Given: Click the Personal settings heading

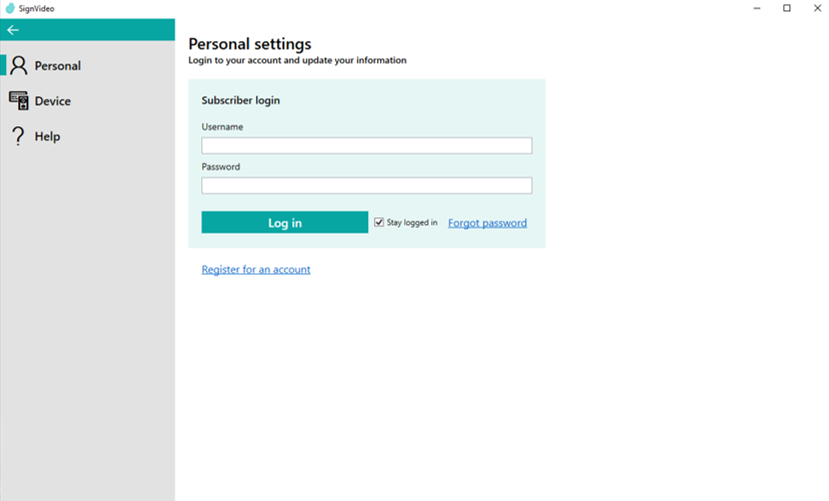Looking at the screenshot, I should [x=250, y=44].
